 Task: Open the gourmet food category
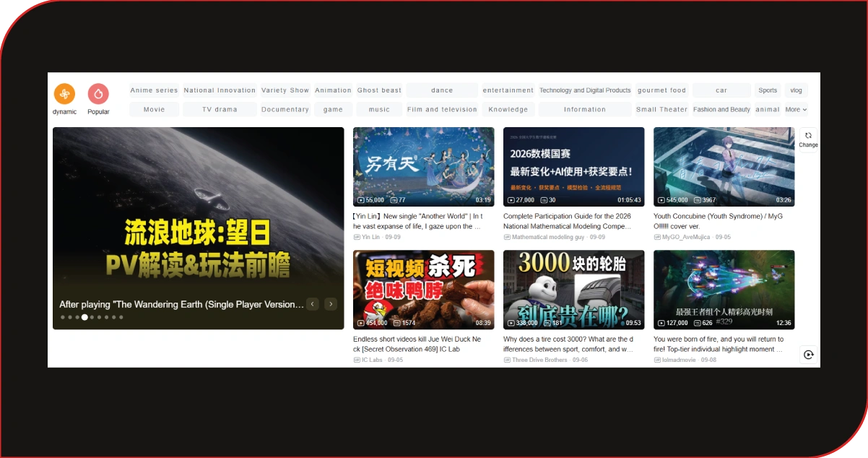click(x=662, y=90)
